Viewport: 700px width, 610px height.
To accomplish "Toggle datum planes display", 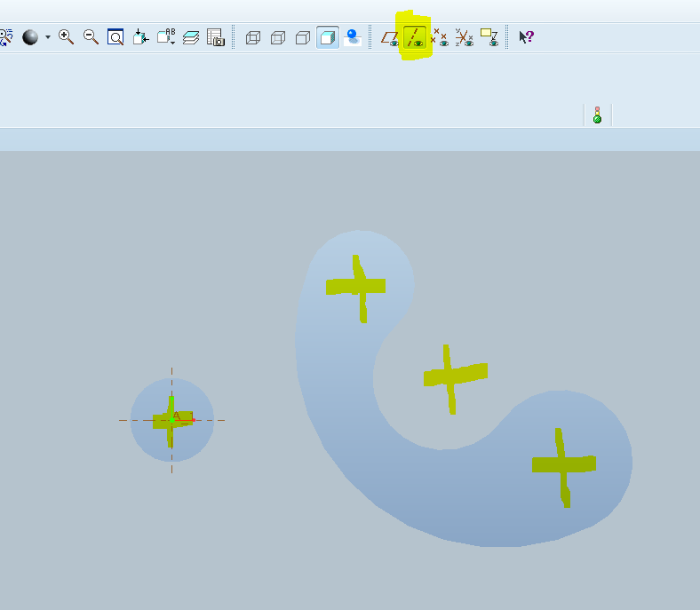I will click(390, 37).
